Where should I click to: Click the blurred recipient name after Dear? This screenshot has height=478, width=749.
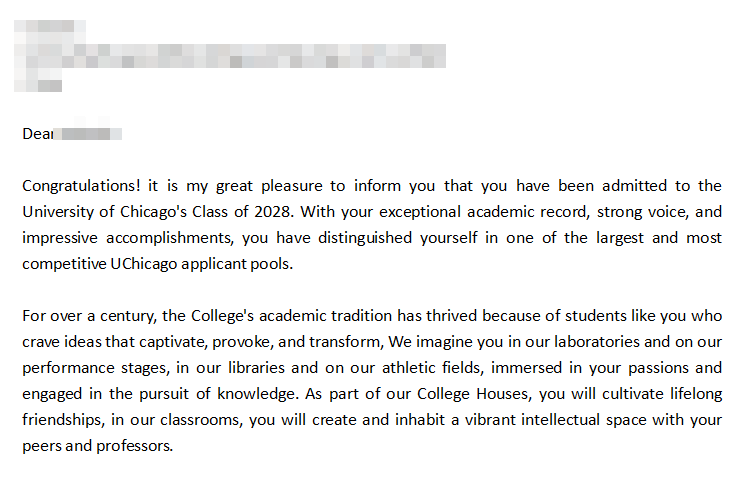tap(90, 133)
